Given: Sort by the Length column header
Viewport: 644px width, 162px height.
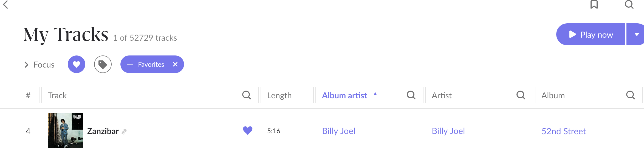Looking at the screenshot, I should point(279,96).
